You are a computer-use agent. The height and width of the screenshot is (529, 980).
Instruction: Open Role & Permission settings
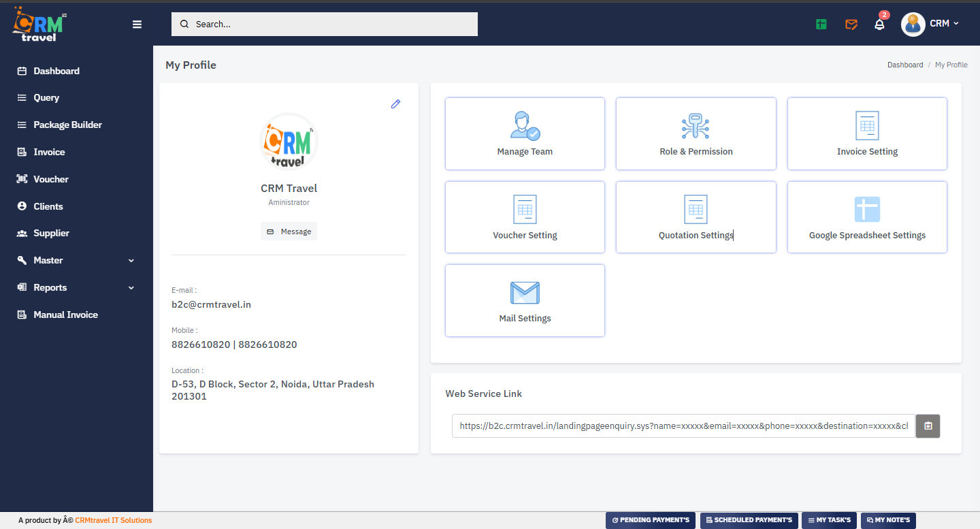696,133
